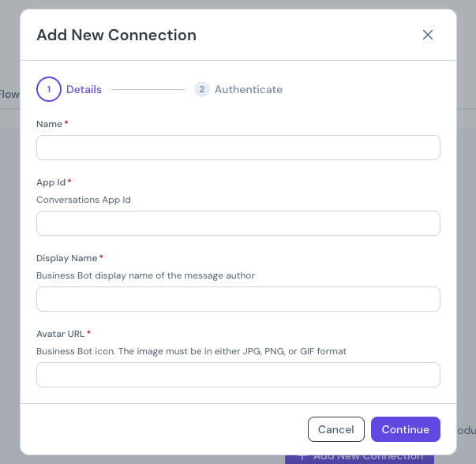
Task: Click the App Id field label
Action: click(51, 182)
